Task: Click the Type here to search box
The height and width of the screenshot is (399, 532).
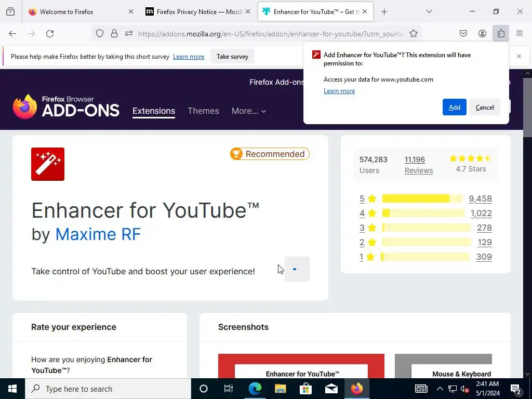Action: (x=108, y=389)
